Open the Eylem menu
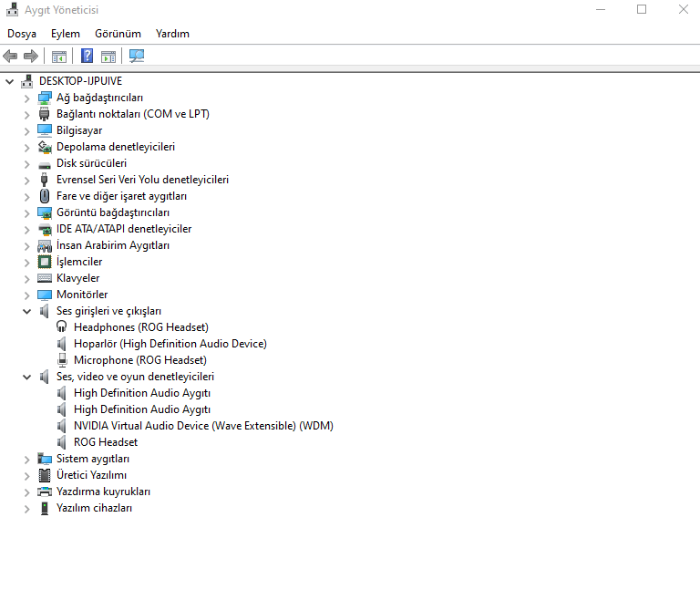 click(x=66, y=34)
